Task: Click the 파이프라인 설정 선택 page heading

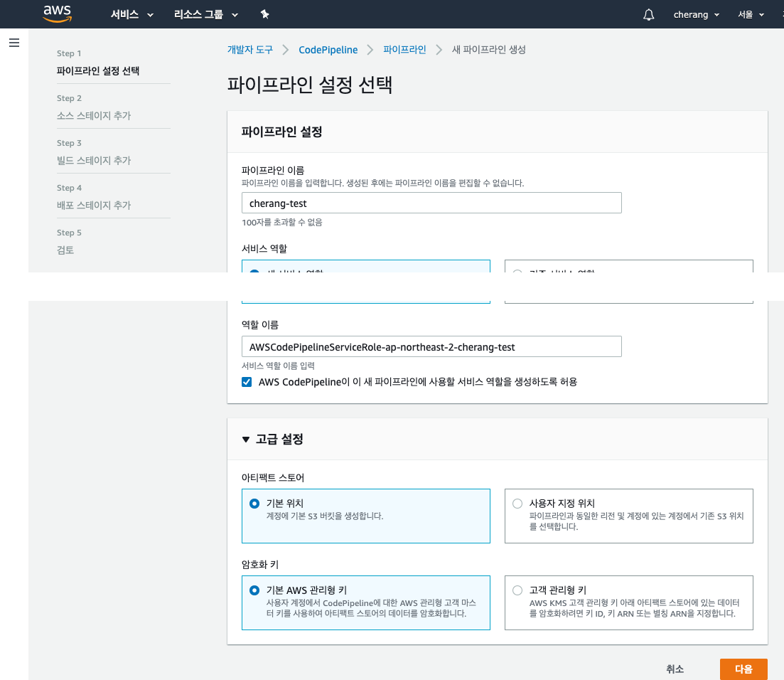Action: click(309, 84)
